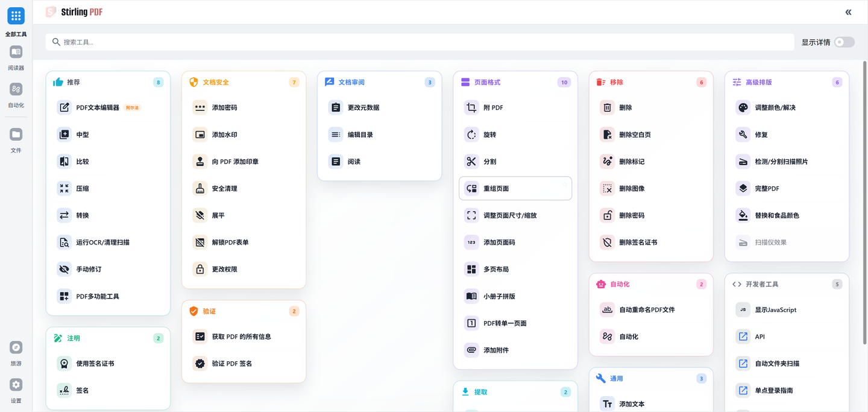Collapse the tools panel with the chevron

(x=848, y=11)
